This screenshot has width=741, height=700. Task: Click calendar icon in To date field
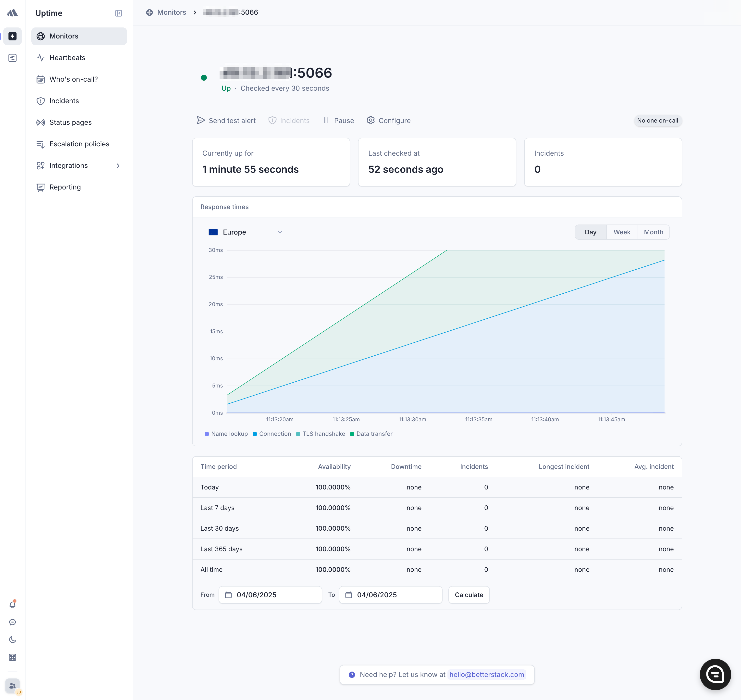[348, 595]
